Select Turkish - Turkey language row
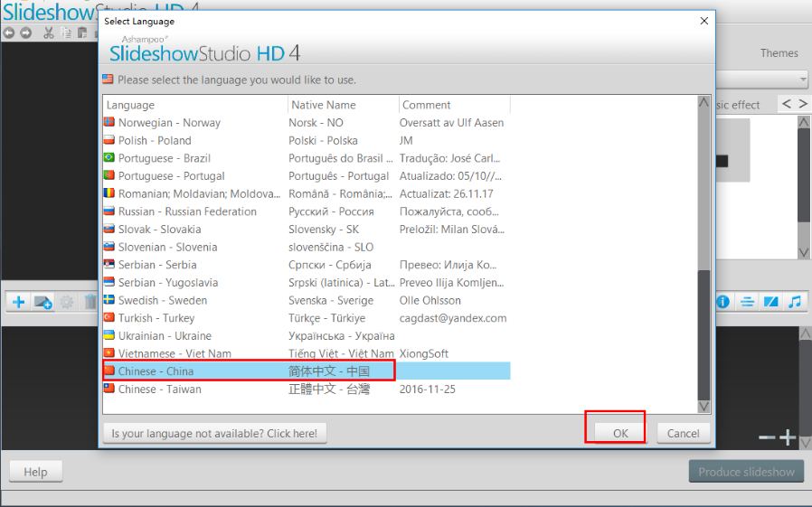812x507 pixels. point(307,317)
